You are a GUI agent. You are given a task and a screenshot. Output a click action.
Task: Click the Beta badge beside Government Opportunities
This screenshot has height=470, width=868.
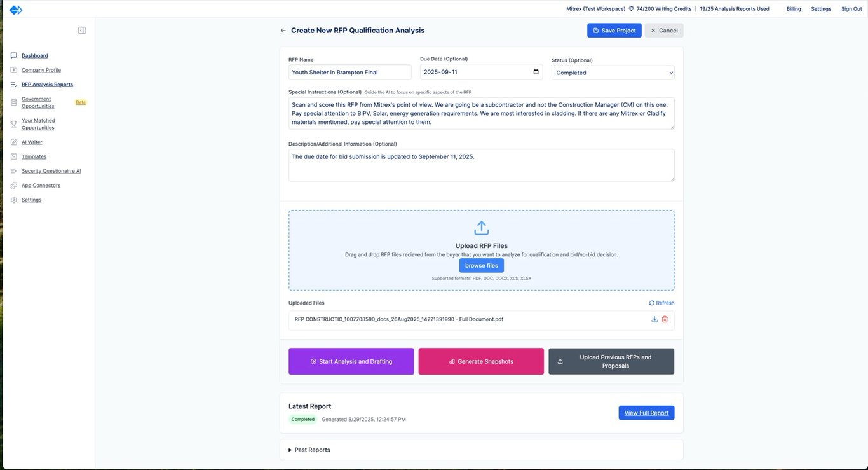tap(81, 102)
